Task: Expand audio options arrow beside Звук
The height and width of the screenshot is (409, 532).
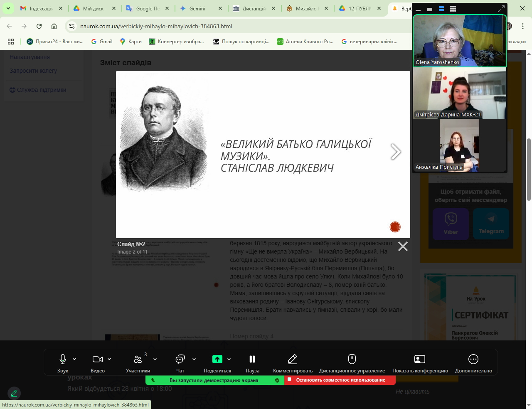Action: coord(74,359)
